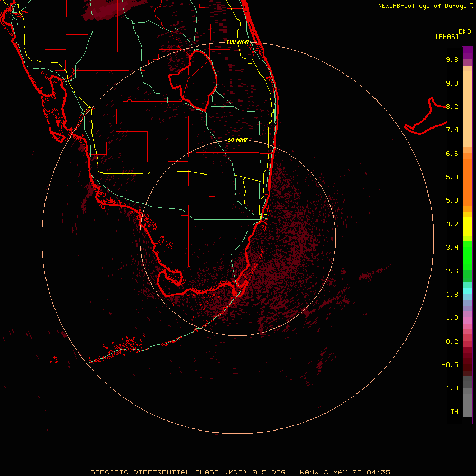
Task: Click the -1.3 color scale label
Action: (x=450, y=388)
